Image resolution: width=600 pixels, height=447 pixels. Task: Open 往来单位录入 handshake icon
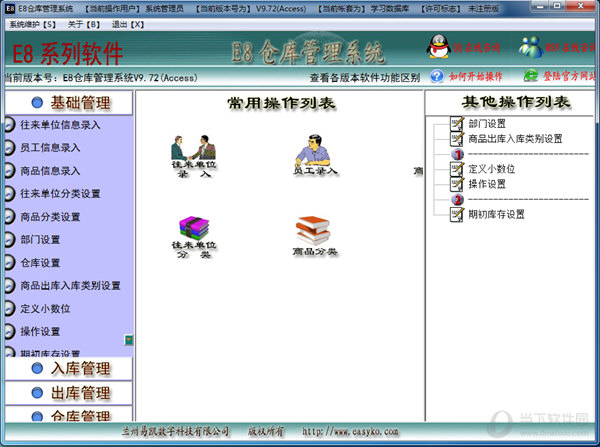tap(194, 156)
